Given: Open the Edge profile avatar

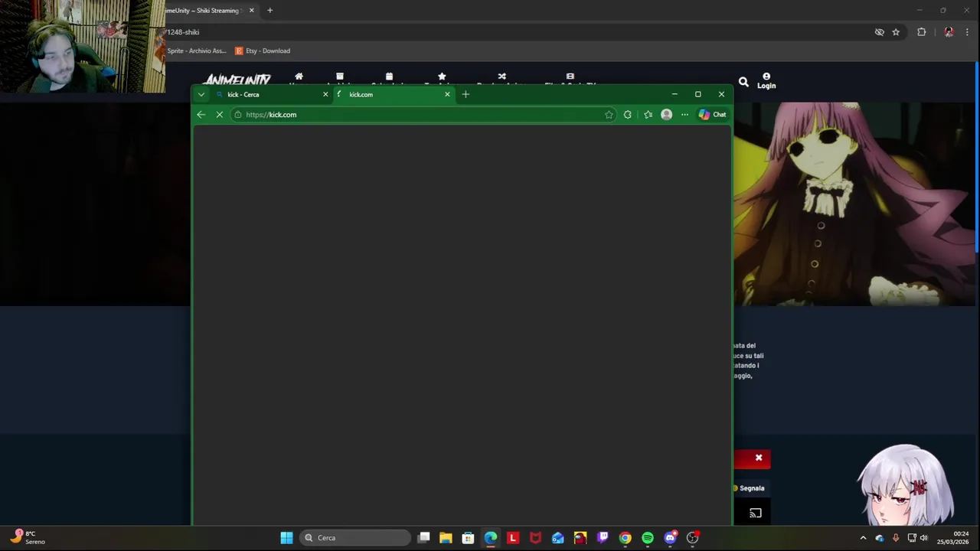Looking at the screenshot, I should 666,115.
